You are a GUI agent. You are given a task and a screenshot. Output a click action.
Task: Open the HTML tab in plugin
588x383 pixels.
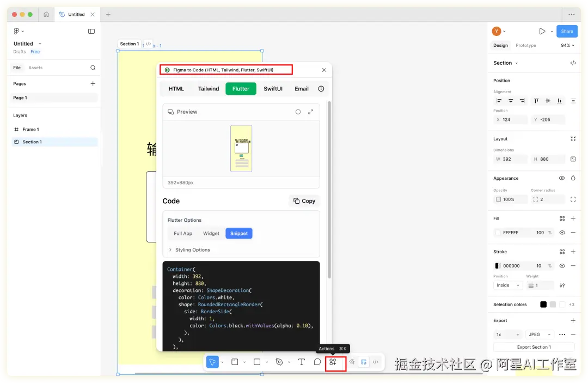176,88
